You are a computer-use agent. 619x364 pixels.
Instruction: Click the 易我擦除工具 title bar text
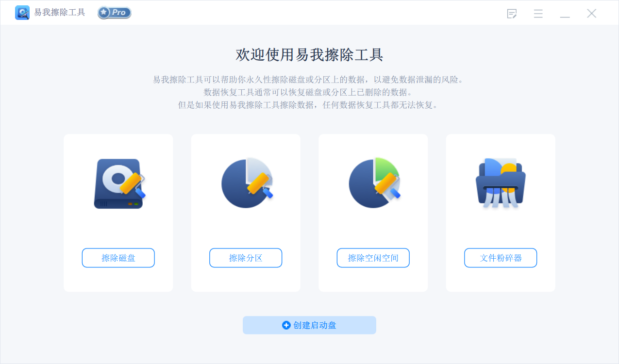pos(60,13)
